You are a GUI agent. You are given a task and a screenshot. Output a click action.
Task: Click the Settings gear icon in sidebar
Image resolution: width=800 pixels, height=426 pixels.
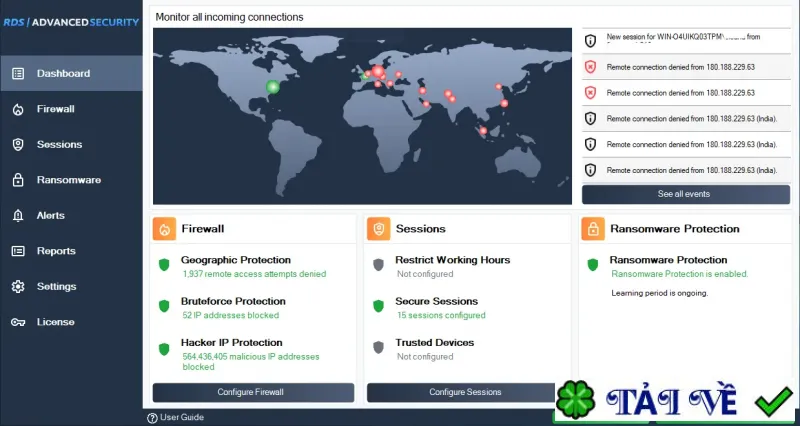point(18,287)
